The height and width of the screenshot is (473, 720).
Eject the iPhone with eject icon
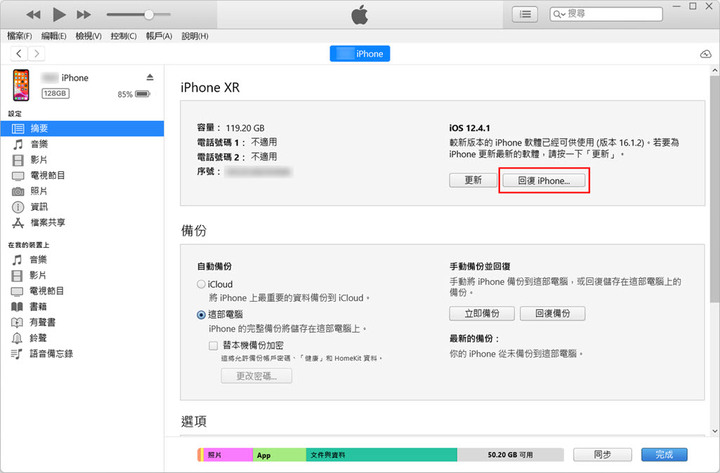click(x=150, y=77)
